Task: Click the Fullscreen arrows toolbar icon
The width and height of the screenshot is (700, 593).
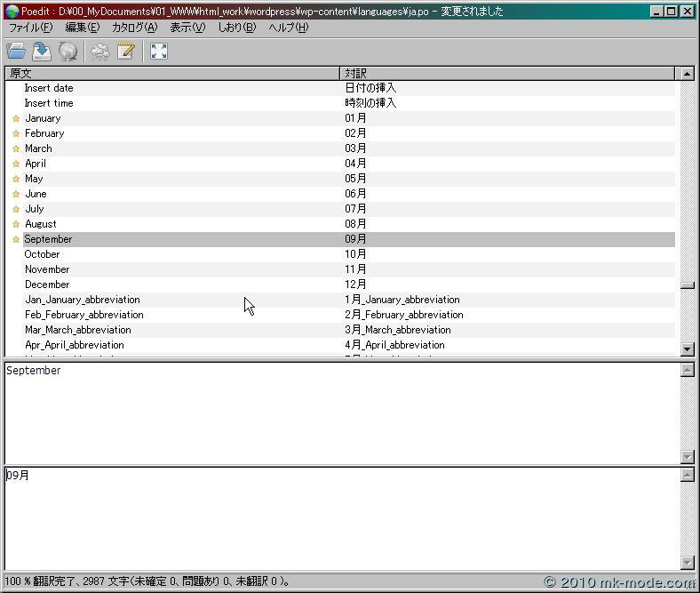Action: [x=159, y=52]
